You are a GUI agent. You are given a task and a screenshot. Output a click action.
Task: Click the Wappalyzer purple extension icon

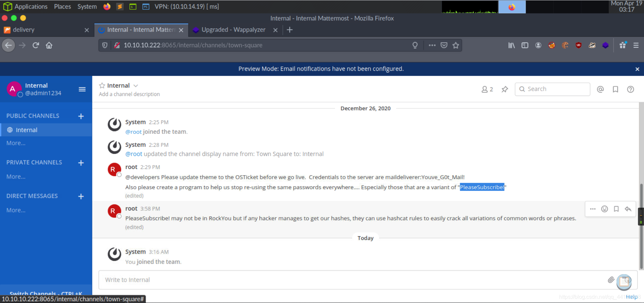click(605, 45)
